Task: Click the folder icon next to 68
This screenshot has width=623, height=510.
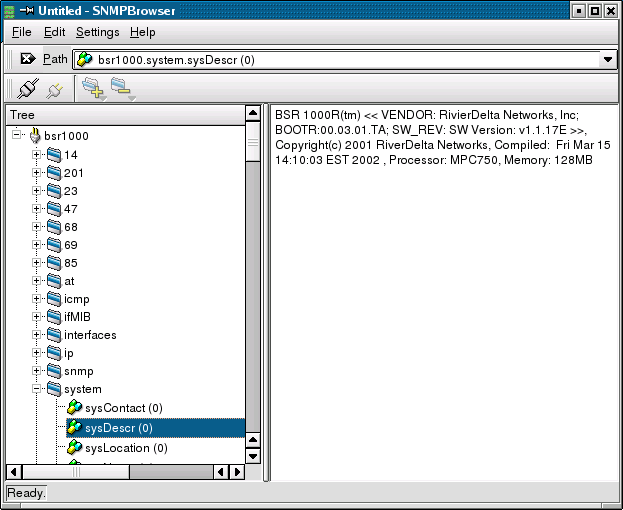Action: pyautogui.click(x=54, y=227)
